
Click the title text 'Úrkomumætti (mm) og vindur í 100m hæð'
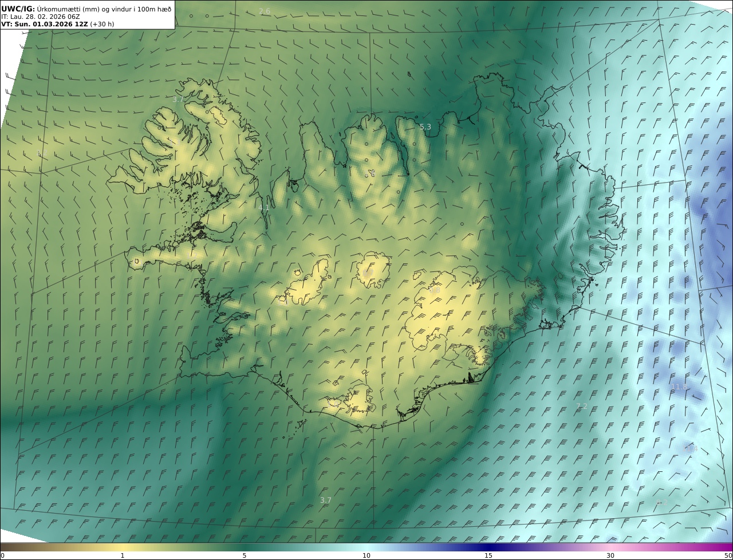point(104,9)
